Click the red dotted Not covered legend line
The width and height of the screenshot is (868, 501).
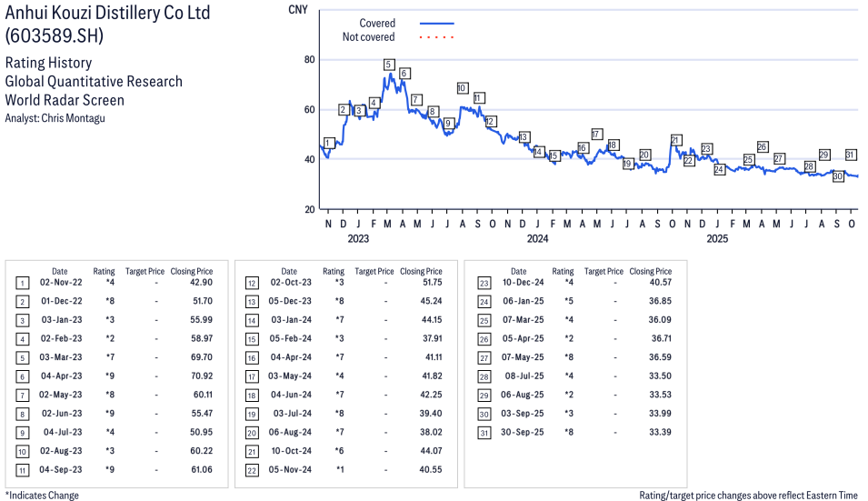(x=436, y=37)
